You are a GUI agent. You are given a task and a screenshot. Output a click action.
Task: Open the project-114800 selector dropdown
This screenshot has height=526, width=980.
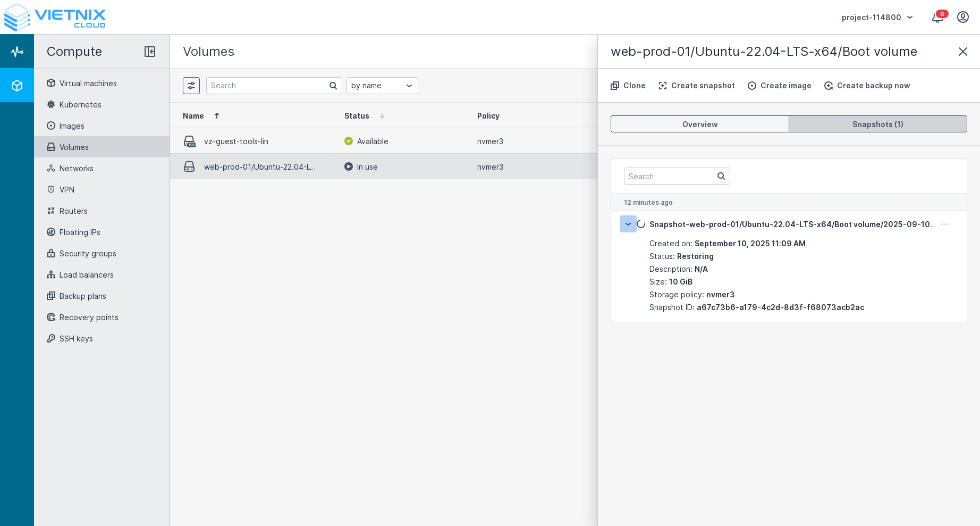(x=877, y=18)
